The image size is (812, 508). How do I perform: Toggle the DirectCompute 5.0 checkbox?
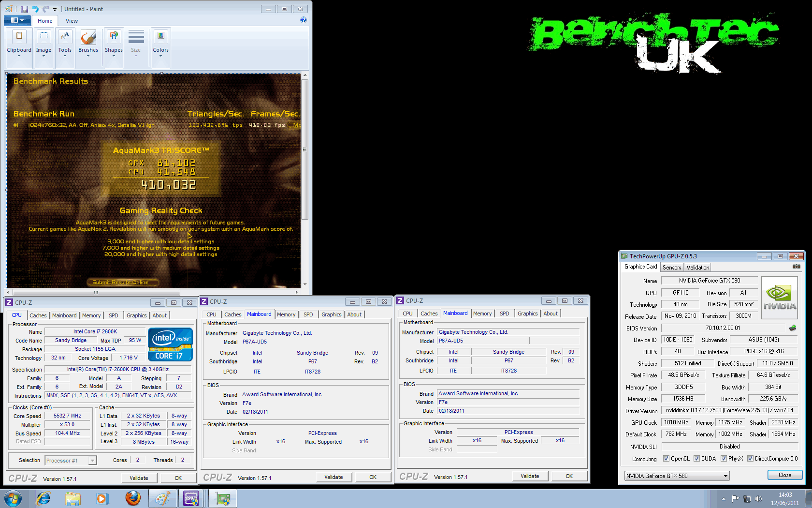click(x=750, y=459)
